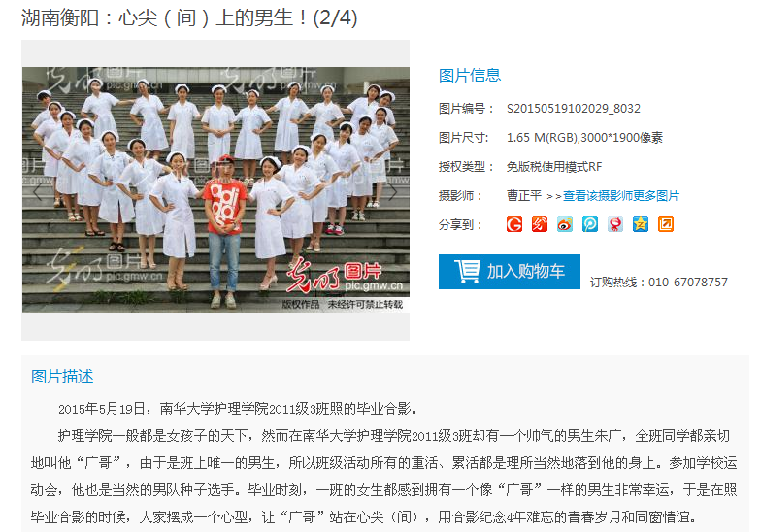Click the page title 湖南衡阳：心尖上的男生

pyautogui.click(x=189, y=18)
